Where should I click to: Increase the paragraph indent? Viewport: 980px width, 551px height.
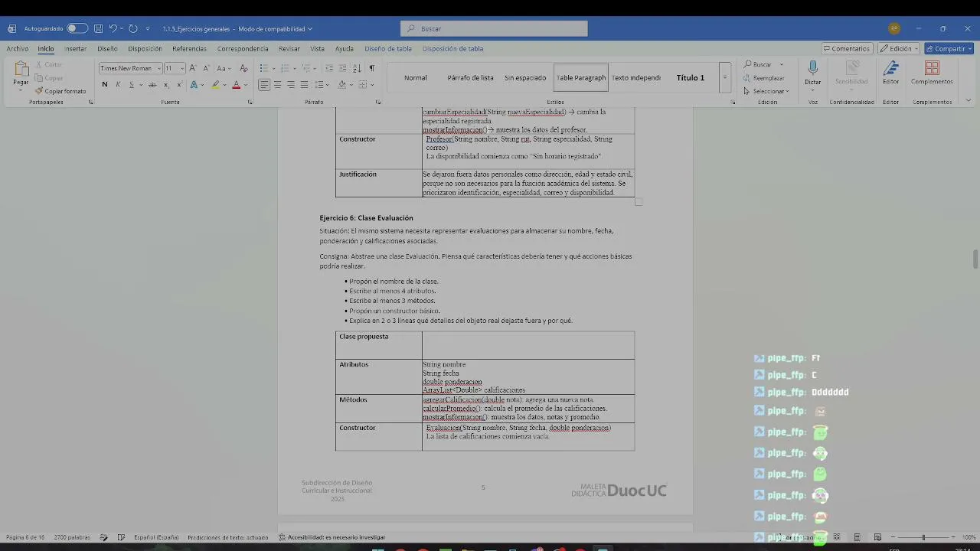pyautogui.click(x=343, y=68)
